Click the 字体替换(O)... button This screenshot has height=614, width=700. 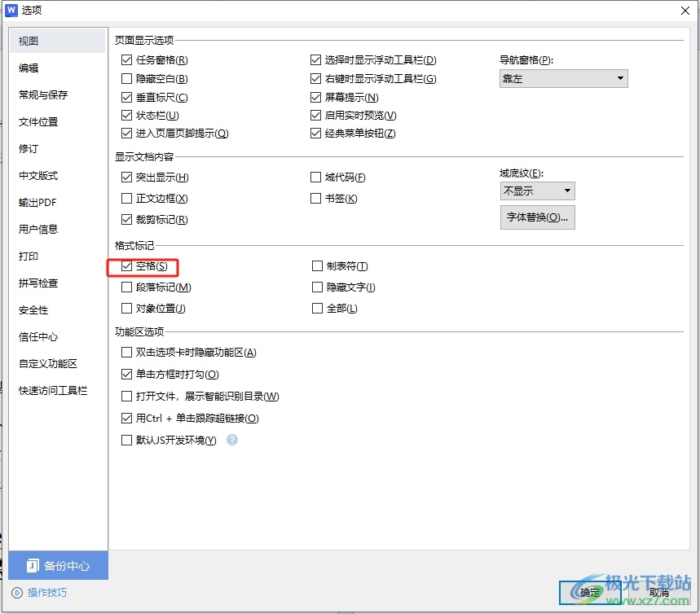tap(538, 217)
